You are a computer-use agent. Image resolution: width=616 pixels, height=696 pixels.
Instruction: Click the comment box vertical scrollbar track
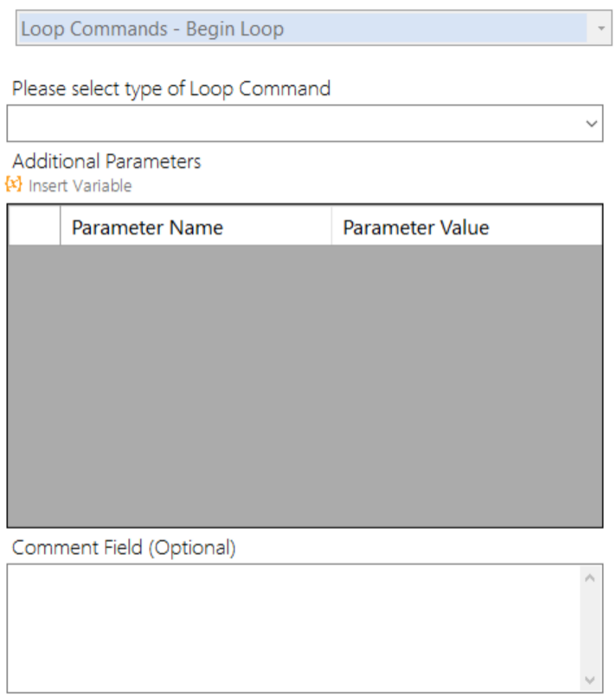[590, 628]
